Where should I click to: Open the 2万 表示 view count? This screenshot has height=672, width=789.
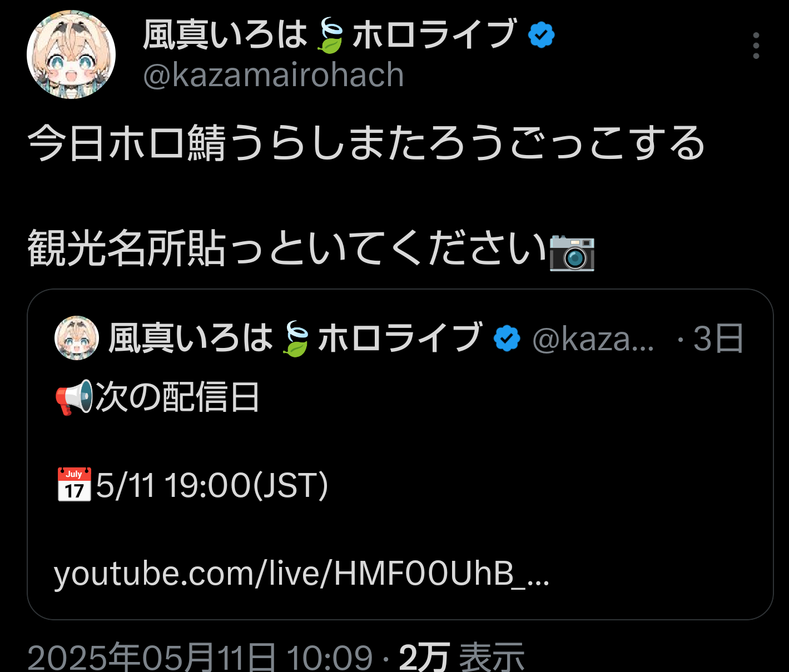(462, 658)
